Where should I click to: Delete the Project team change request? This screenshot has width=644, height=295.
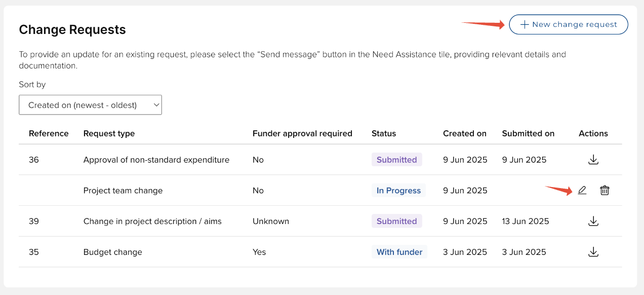(x=605, y=191)
